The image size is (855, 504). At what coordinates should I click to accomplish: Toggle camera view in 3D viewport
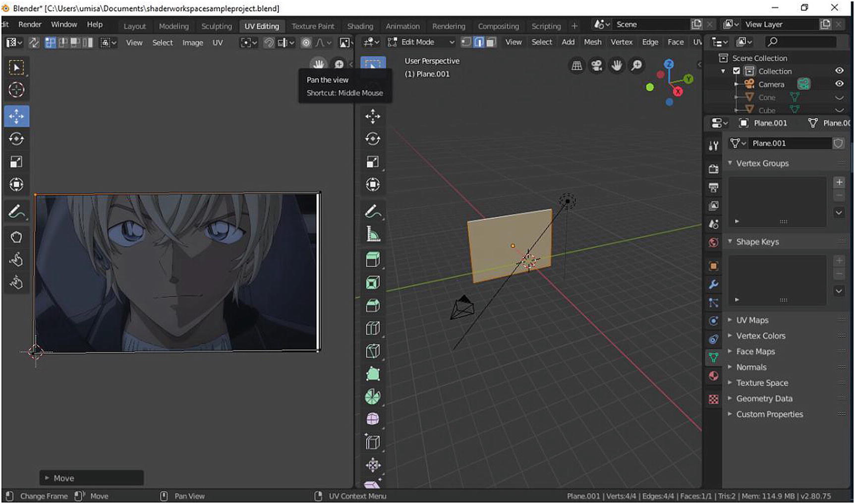[x=597, y=65]
